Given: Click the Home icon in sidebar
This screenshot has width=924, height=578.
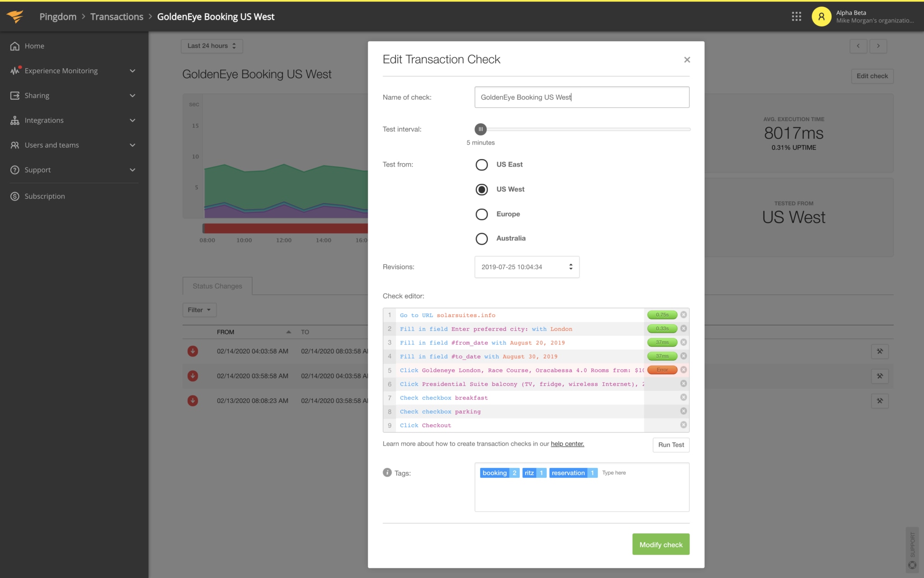Looking at the screenshot, I should click(x=15, y=46).
